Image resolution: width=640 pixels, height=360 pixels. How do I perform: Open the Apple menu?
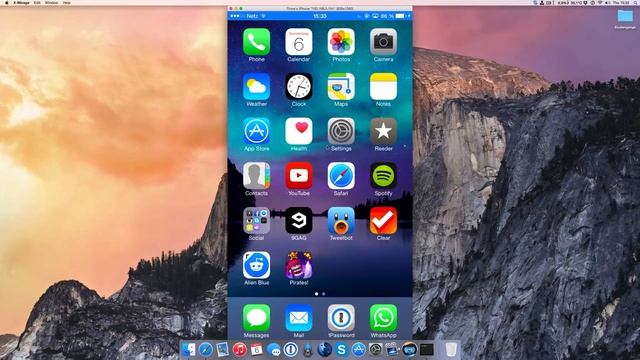[x=7, y=2]
